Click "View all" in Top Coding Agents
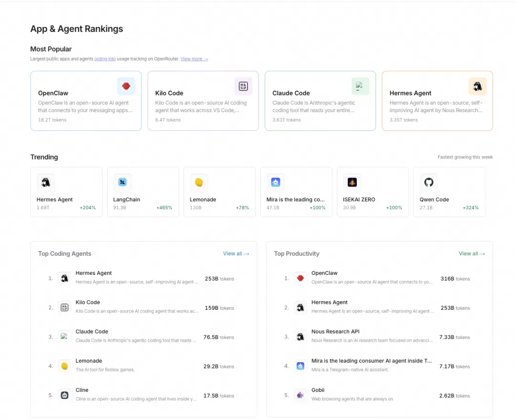This screenshot has height=420, width=516. pos(236,253)
